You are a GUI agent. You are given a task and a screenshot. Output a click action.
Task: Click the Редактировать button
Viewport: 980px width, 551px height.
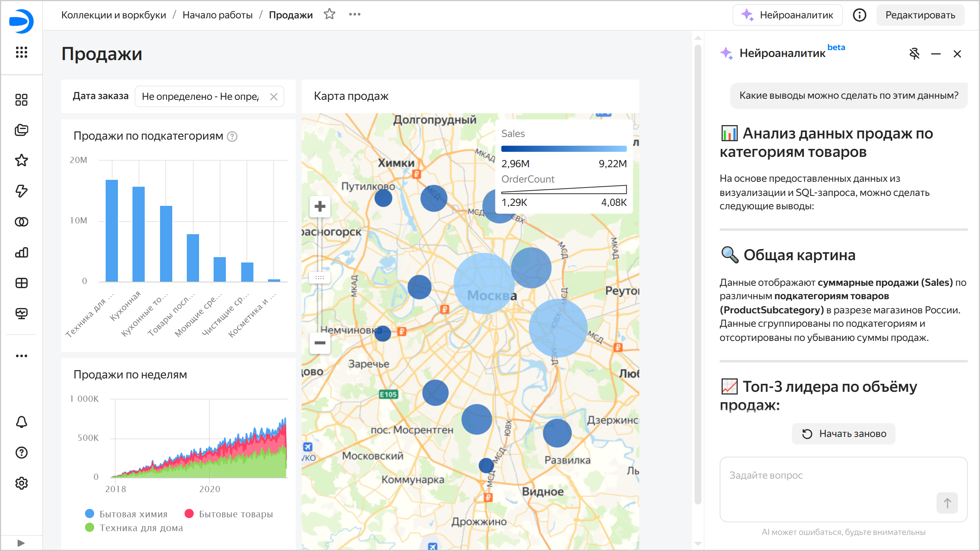920,15
